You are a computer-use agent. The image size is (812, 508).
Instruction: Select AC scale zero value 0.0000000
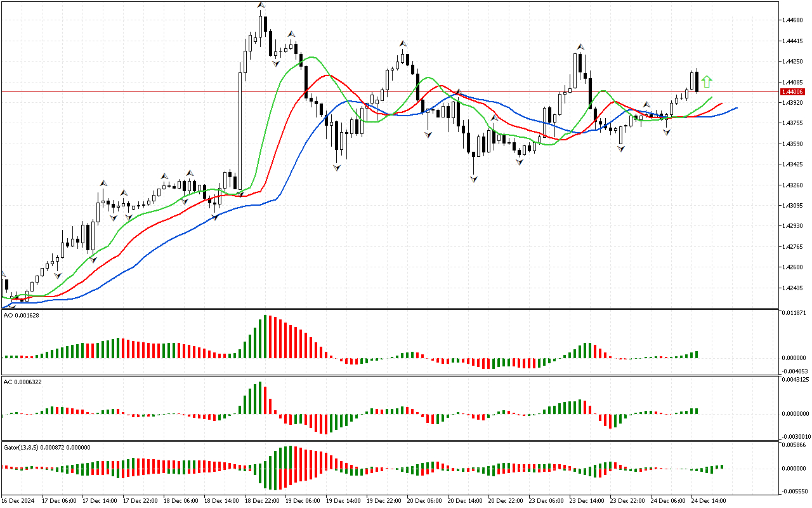click(x=796, y=414)
